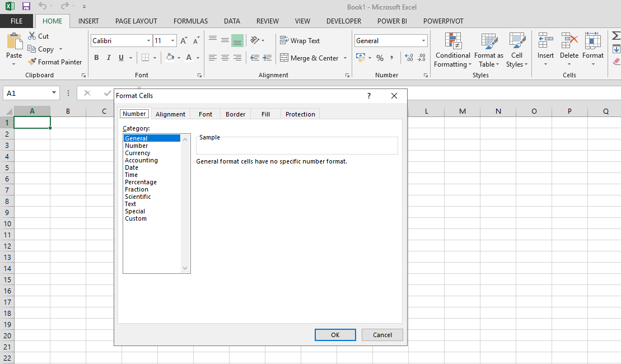The image size is (621, 364).
Task: Click the Increase Indent icon
Action: [267, 58]
